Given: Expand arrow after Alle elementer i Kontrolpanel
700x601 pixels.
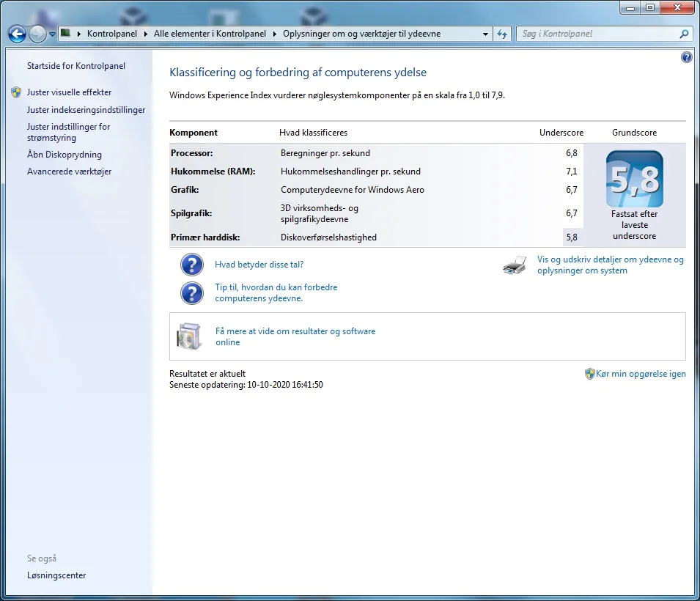Looking at the screenshot, I should click(275, 34).
